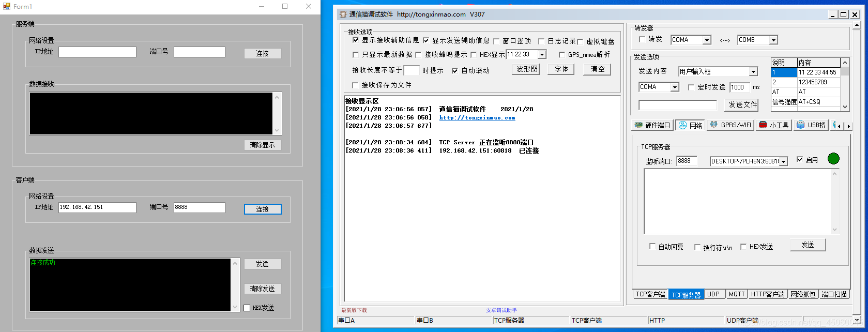868x332 pixels.
Task: Open the GPRS/WIFI tab
Action: 730,125
